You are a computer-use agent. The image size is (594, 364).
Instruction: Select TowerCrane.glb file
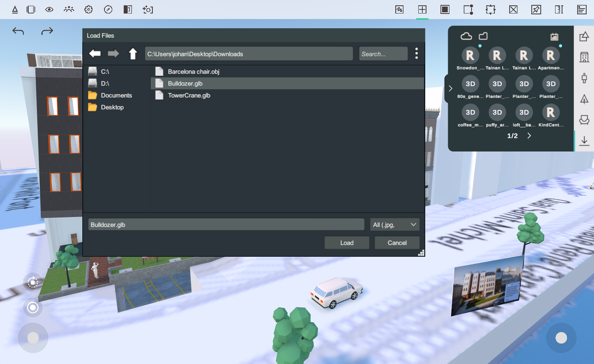288,95
